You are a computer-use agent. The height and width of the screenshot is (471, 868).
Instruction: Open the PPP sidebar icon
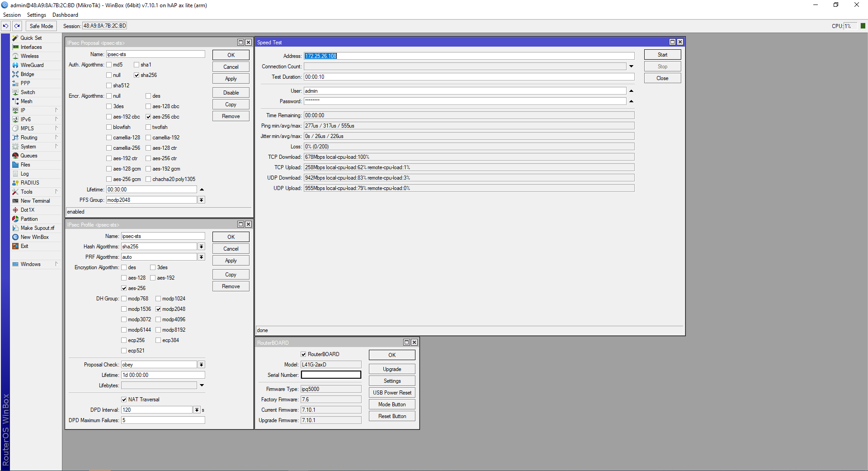[x=16, y=83]
